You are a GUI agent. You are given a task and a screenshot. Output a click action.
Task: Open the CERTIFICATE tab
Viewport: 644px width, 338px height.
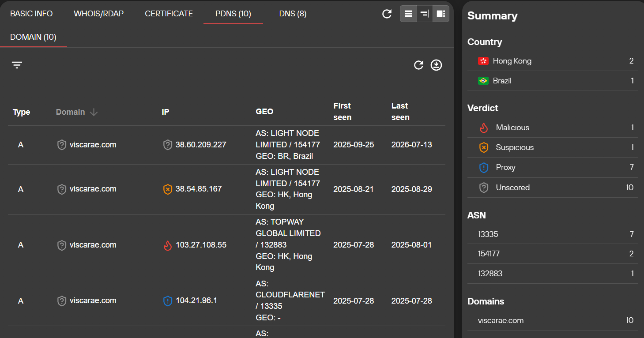coord(169,14)
